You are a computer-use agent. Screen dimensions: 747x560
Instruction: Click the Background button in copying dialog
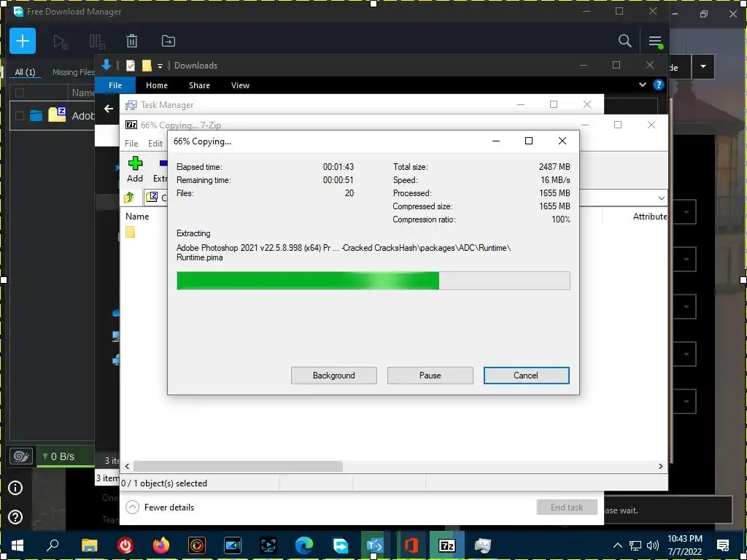tap(333, 376)
